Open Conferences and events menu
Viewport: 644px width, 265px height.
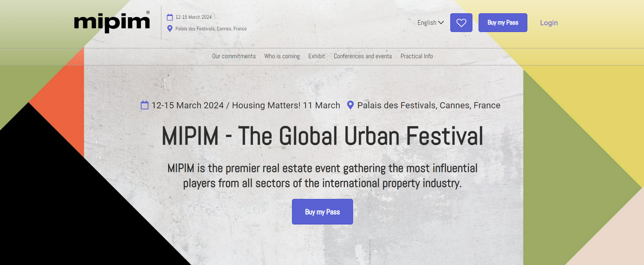coord(363,56)
